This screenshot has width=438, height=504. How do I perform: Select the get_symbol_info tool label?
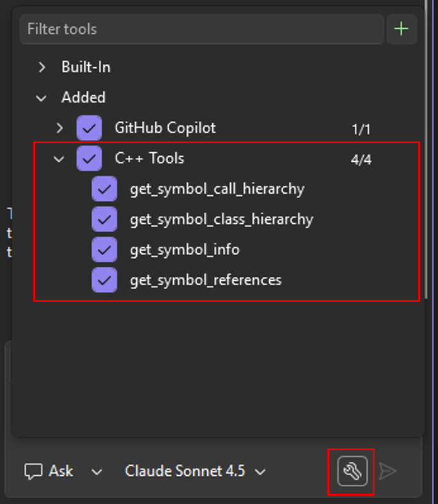[185, 249]
